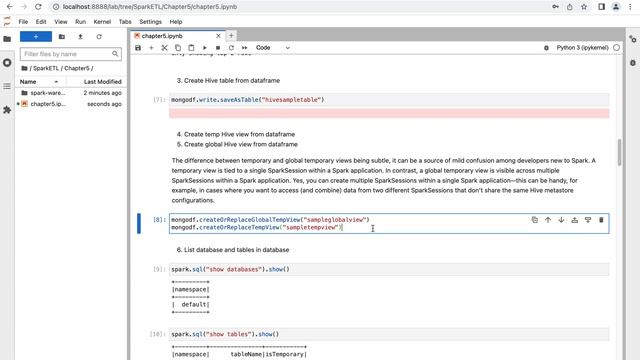This screenshot has width=640, height=360.
Task: Click pink collapsed output of cell 7
Action: point(389,113)
